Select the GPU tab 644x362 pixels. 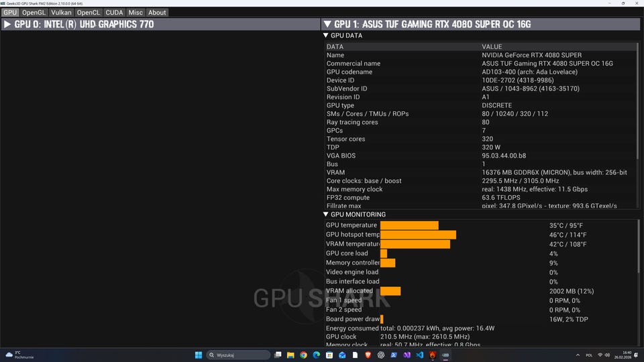pyautogui.click(x=10, y=12)
